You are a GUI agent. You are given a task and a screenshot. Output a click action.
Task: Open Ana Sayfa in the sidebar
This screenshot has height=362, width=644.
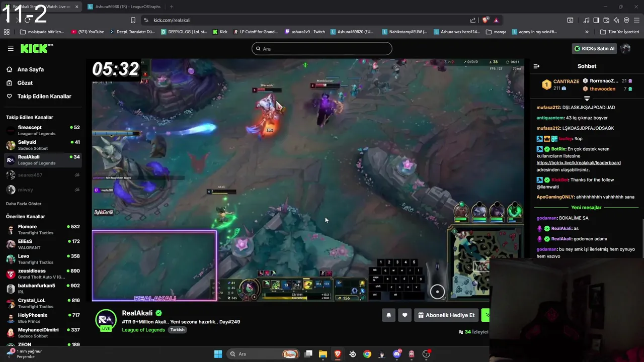click(30, 69)
